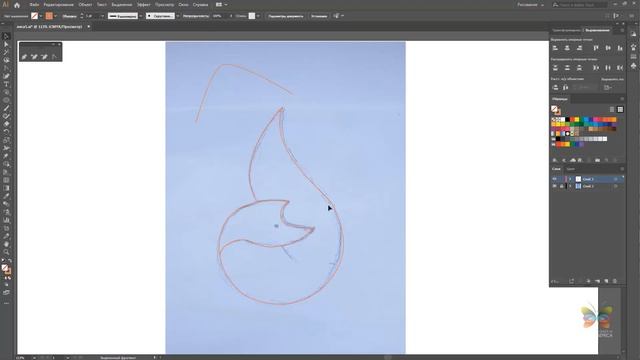
Task: Delete selected layer with trash icon
Action: click(615, 281)
